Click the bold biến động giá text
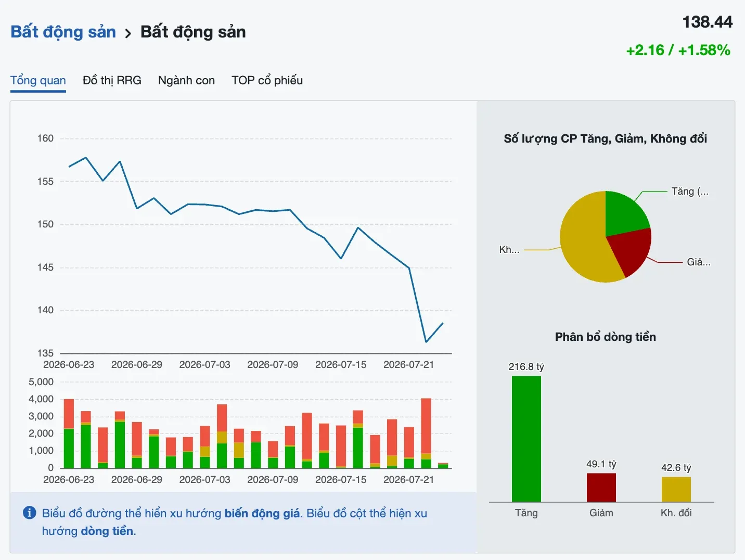Screen dimensions: 745x560 pyautogui.click(x=262, y=513)
